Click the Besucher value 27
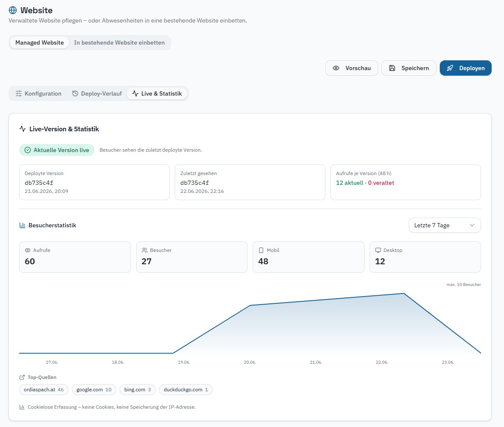This screenshot has width=504, height=427. pos(147,261)
